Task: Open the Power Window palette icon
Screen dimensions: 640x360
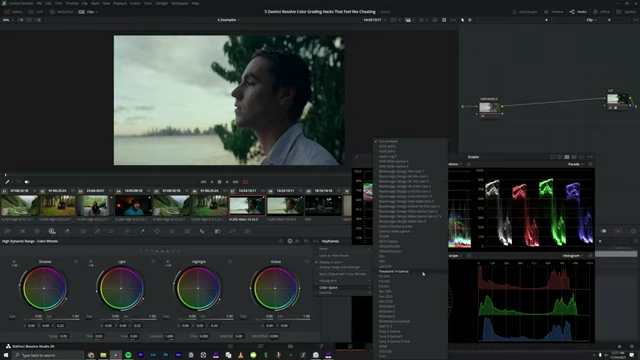Action: point(157,231)
